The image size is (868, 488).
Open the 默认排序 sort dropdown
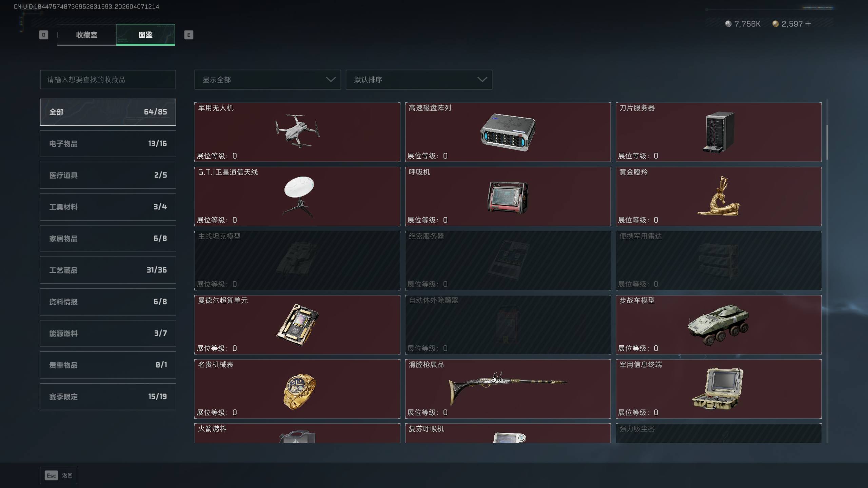click(x=419, y=80)
